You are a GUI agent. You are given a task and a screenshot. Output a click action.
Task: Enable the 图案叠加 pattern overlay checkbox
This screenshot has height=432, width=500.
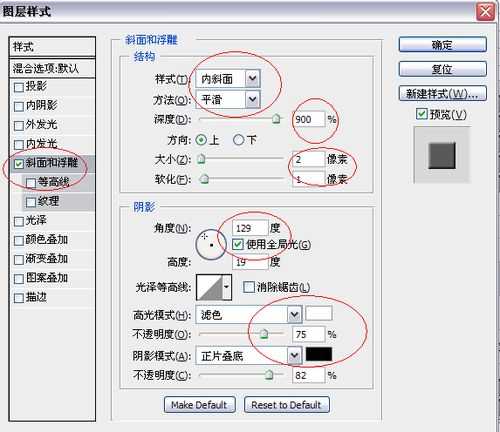click(x=19, y=279)
